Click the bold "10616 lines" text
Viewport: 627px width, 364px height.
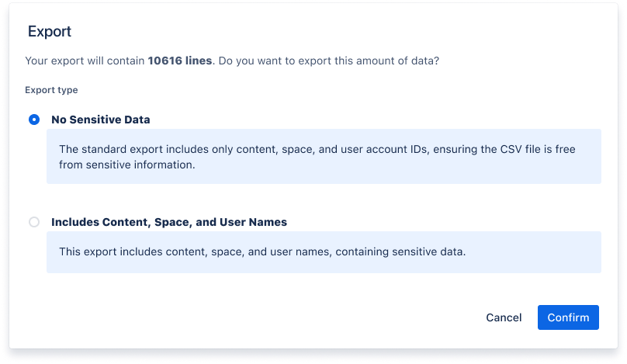coord(180,61)
